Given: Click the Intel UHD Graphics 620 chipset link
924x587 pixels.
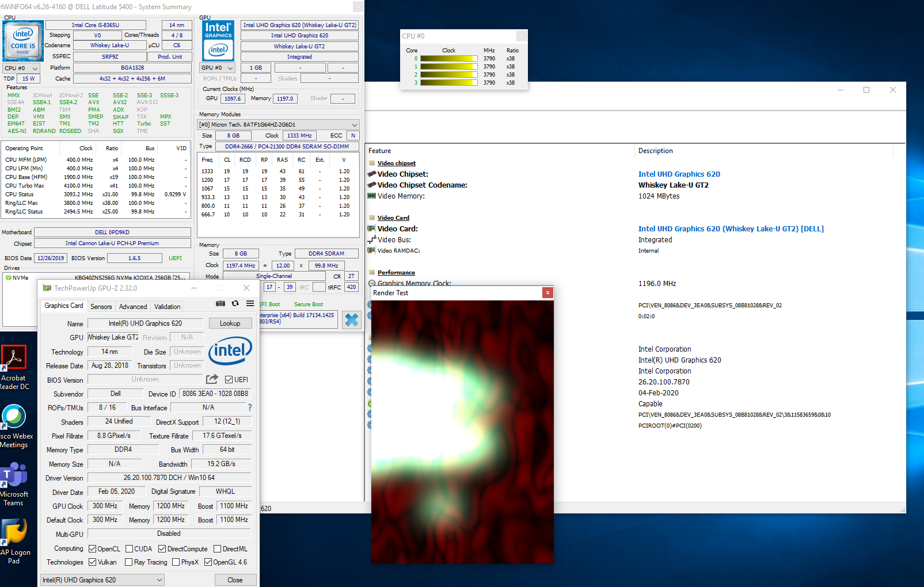Looking at the screenshot, I should pos(679,174).
